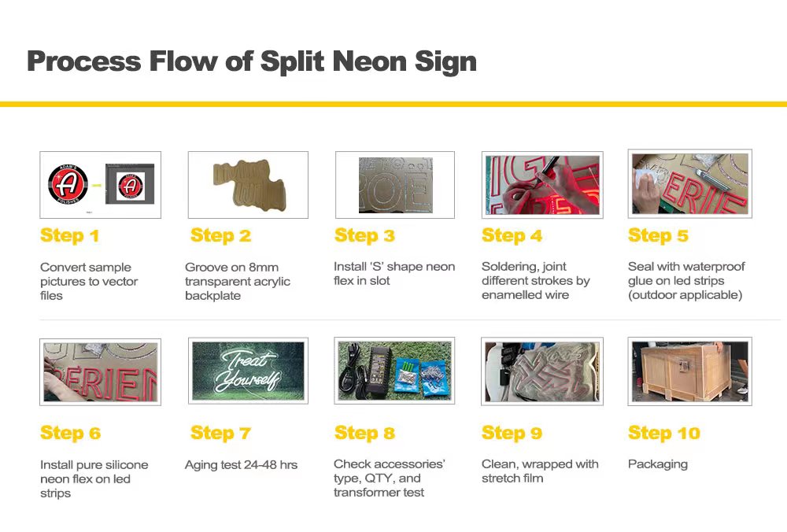Click the Adam's Polishes logo image in Step 1
Viewport: 787px width, 532px height.
pyautogui.click(x=101, y=185)
